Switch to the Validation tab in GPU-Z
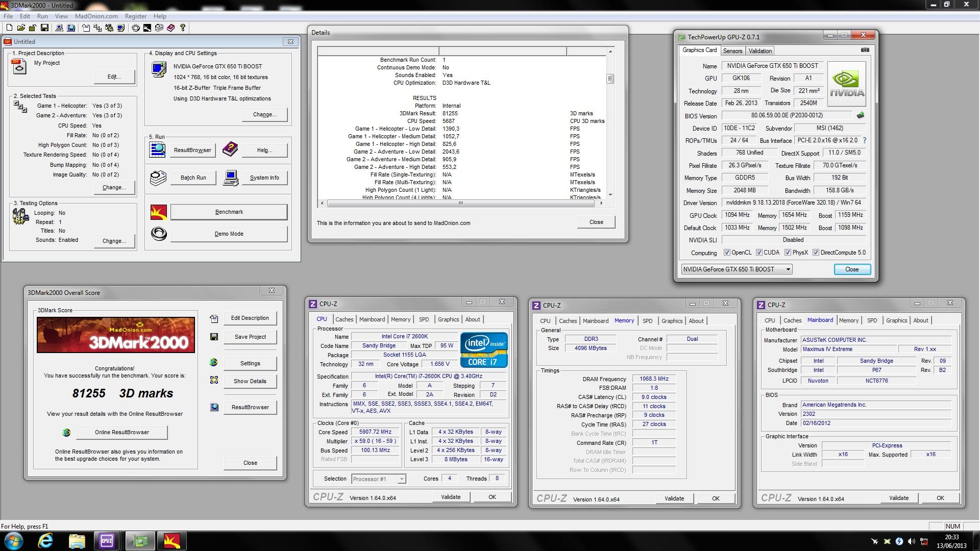 760,51
